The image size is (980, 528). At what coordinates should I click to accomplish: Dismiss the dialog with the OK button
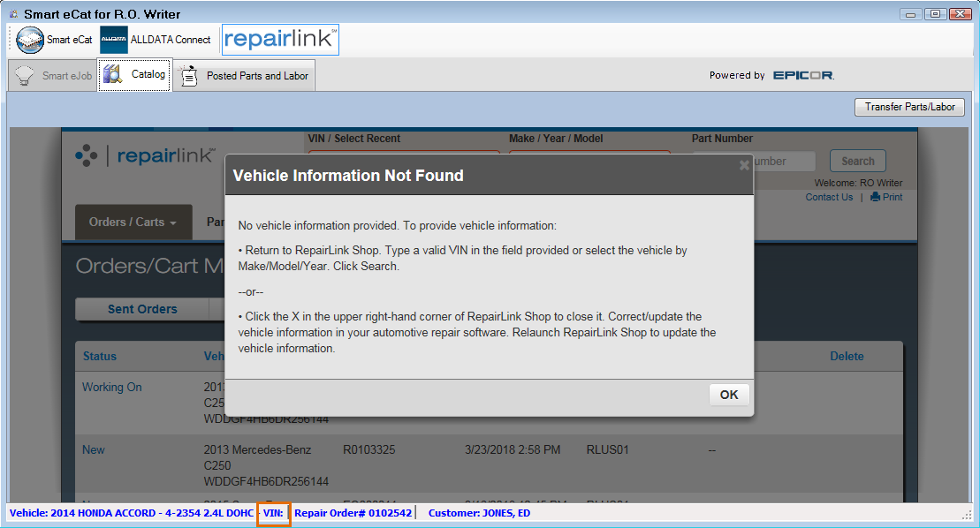click(728, 395)
